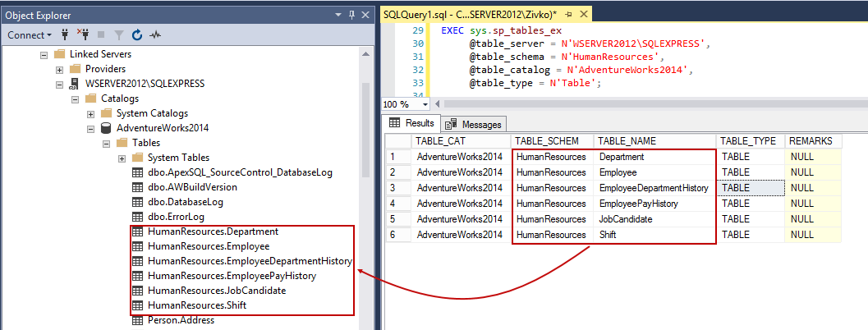Select the HumanResources.Employee table icon

point(137,246)
